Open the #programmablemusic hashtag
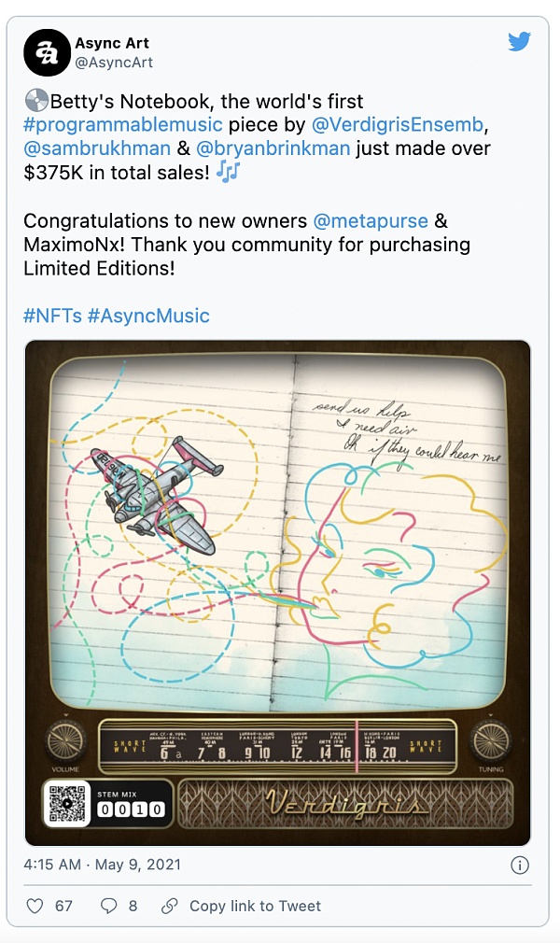Image resolution: width=560 pixels, height=943 pixels. (x=123, y=124)
